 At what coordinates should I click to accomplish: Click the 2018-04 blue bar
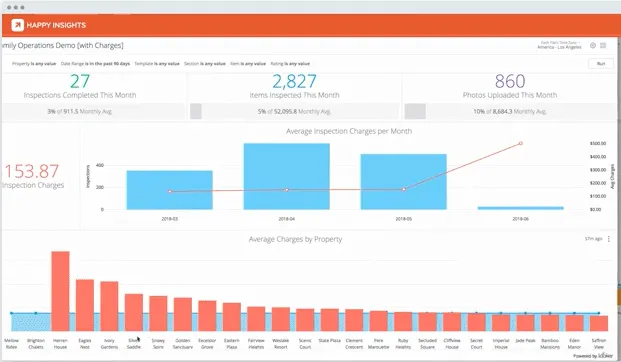tap(287, 176)
